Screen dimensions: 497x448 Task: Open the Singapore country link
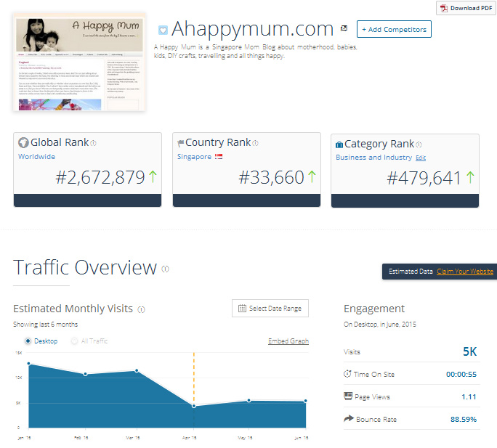click(194, 157)
